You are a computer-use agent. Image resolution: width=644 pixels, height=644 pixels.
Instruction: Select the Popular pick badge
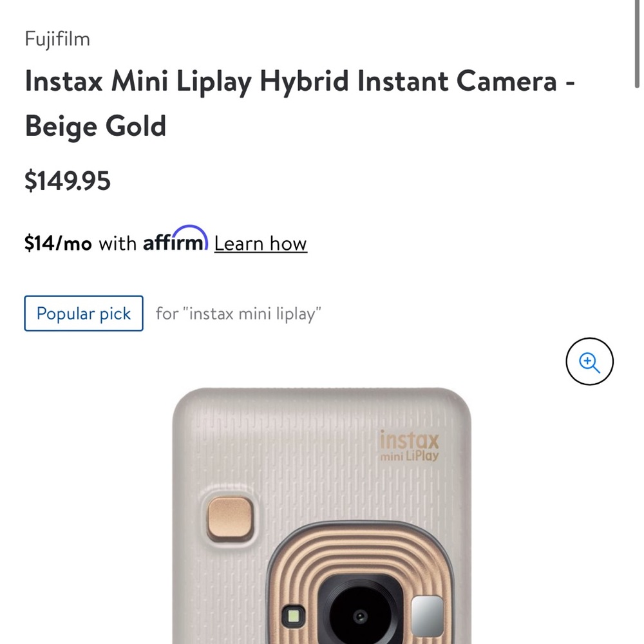coord(83,314)
